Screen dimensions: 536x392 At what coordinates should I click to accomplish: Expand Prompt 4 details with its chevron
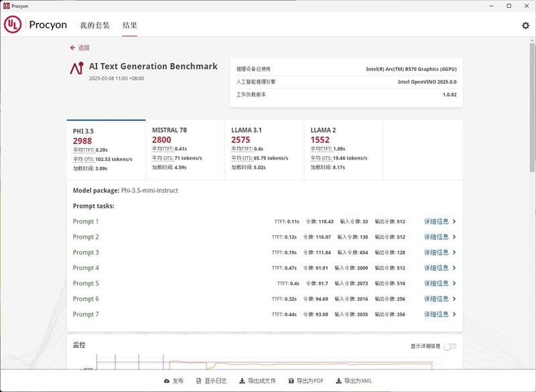(453, 268)
